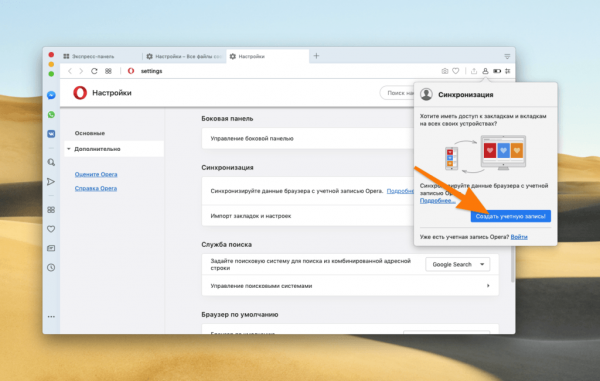The width and height of the screenshot is (600, 381).
Task: Click the Настройки Opera logo header
Action: pos(80,93)
